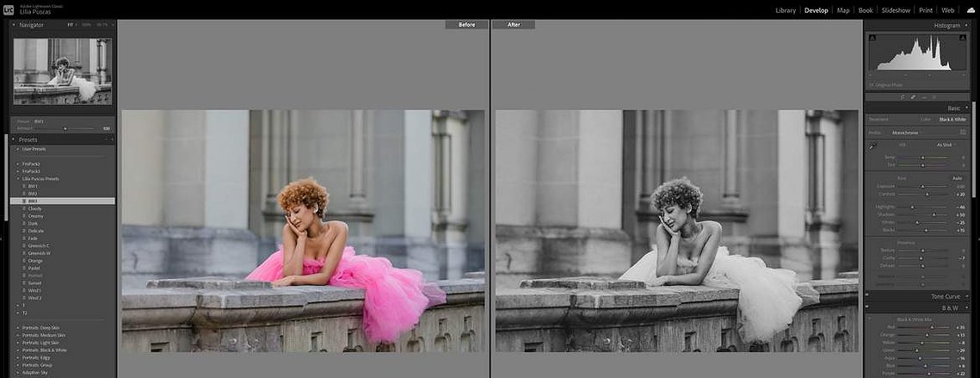Open the Print module
The image size is (980, 378).
pyautogui.click(x=926, y=10)
